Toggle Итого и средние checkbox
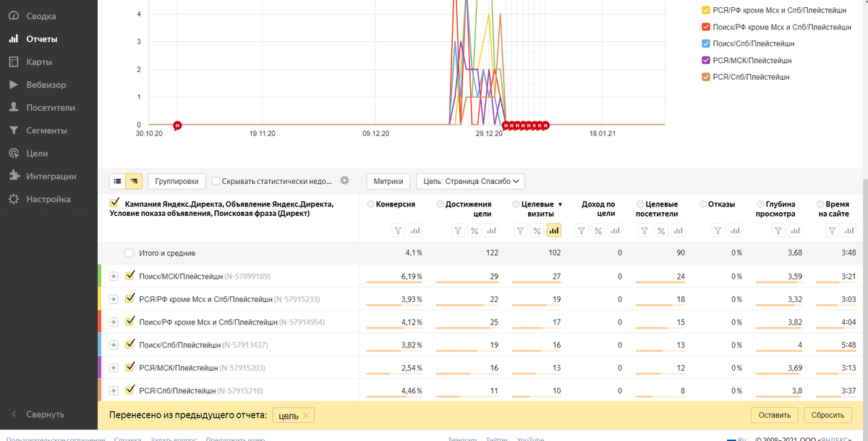This screenshot has height=441, width=868. coord(129,253)
